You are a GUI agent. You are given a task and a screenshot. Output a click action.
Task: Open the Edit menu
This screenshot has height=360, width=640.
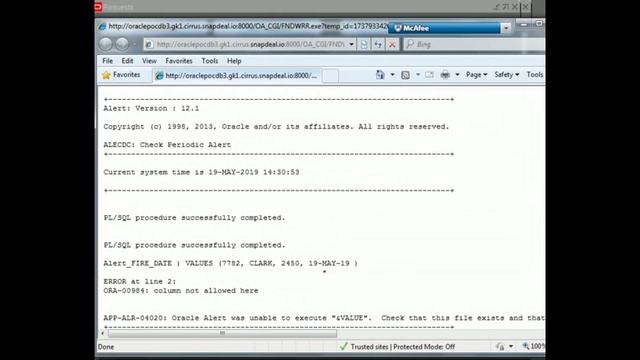[127, 61]
